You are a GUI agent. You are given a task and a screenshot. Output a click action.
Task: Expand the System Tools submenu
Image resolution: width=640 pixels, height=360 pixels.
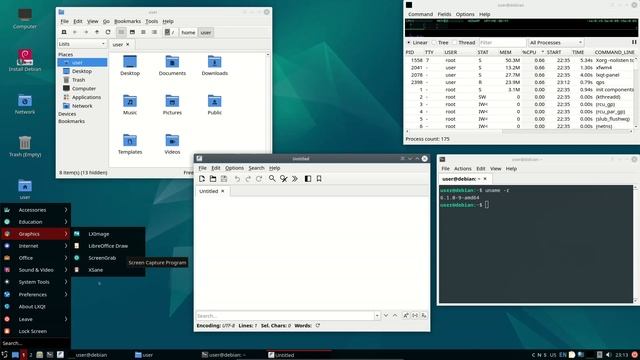36,282
